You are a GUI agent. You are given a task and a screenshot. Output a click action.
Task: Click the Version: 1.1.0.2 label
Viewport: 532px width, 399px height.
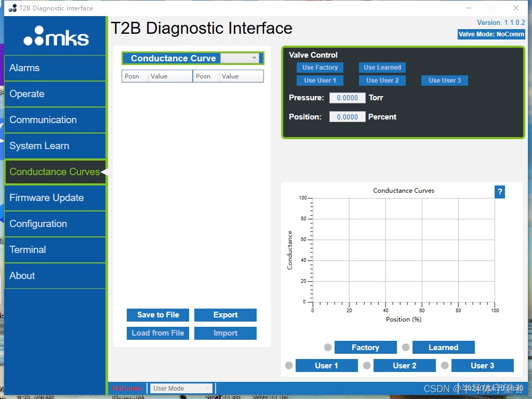click(501, 22)
